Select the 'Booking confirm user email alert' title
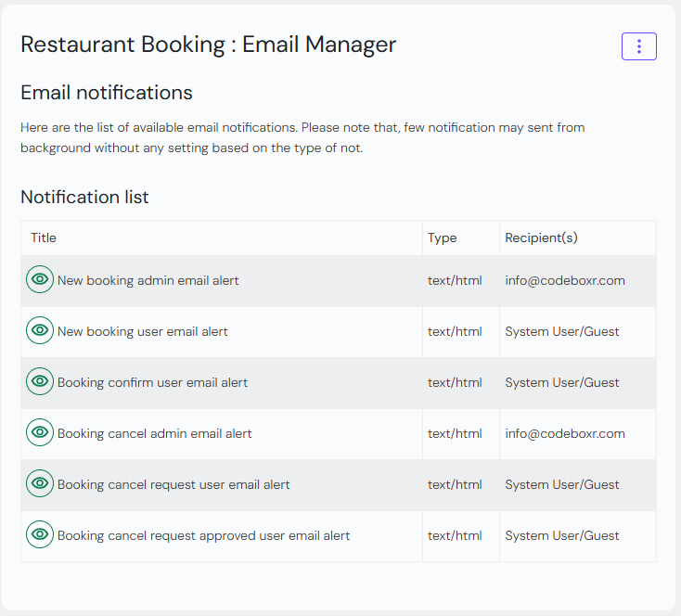 [152, 383]
